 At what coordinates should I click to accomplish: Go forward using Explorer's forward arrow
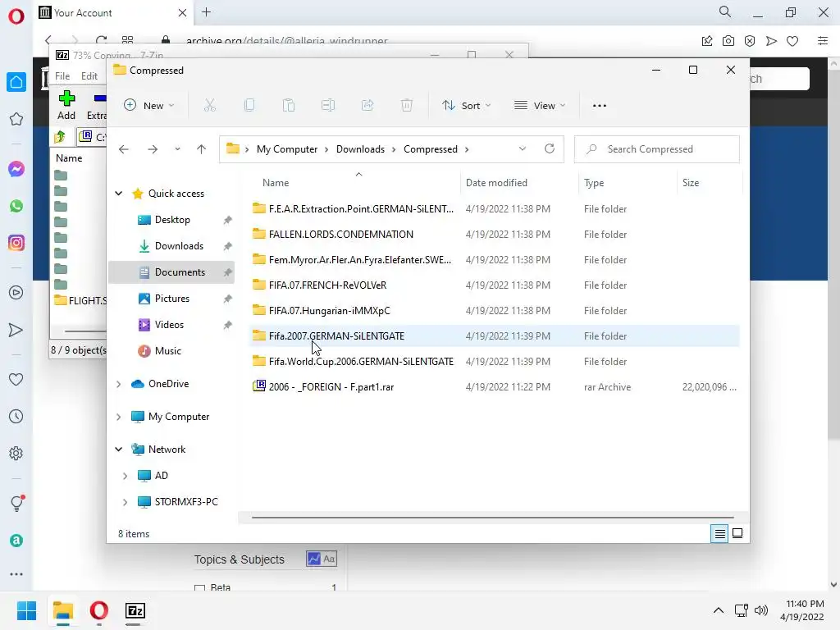153,149
